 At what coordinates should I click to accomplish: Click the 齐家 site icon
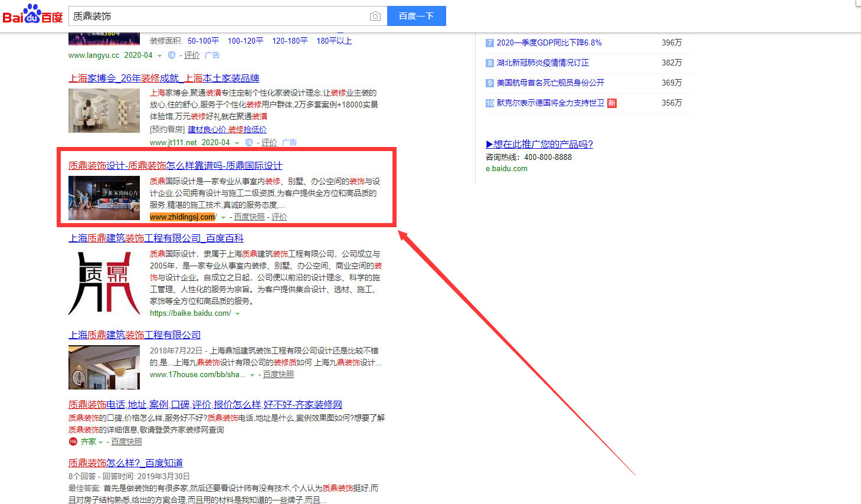pos(73,441)
